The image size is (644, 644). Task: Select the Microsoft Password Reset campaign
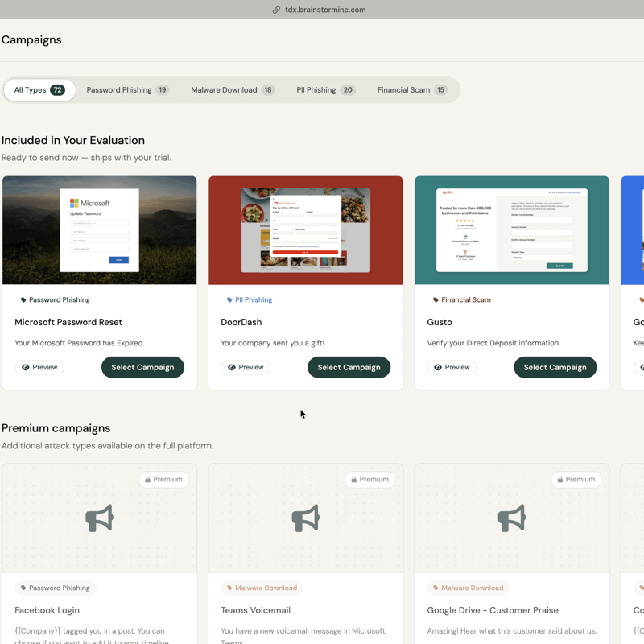tap(143, 367)
